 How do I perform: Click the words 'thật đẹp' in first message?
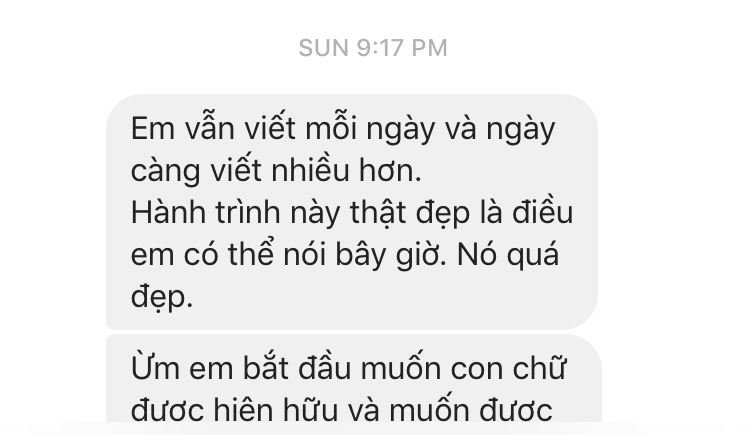tap(410, 213)
